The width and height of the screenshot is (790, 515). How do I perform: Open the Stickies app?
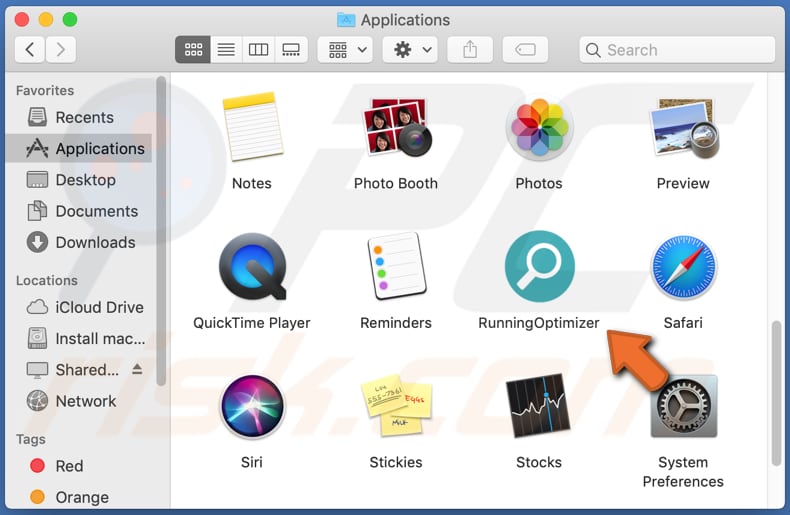click(x=396, y=408)
